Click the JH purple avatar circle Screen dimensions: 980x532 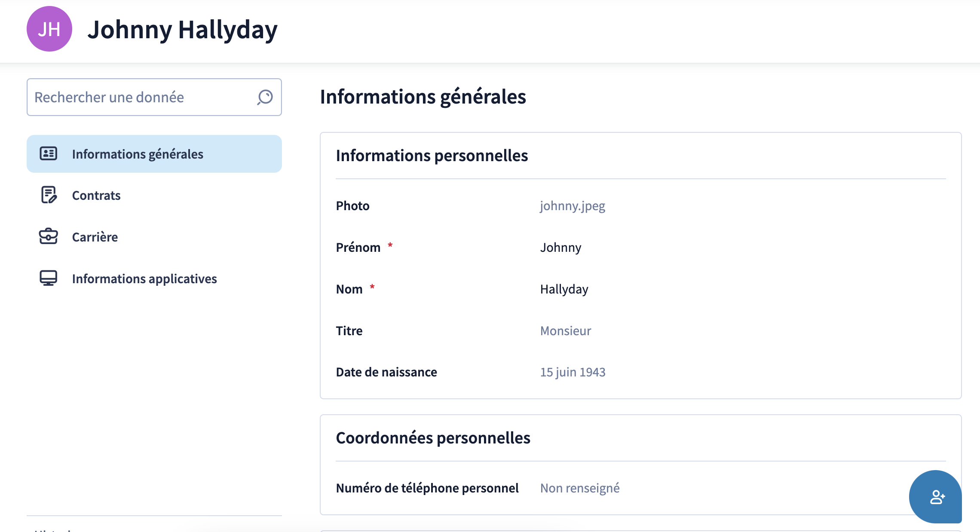[49, 29]
